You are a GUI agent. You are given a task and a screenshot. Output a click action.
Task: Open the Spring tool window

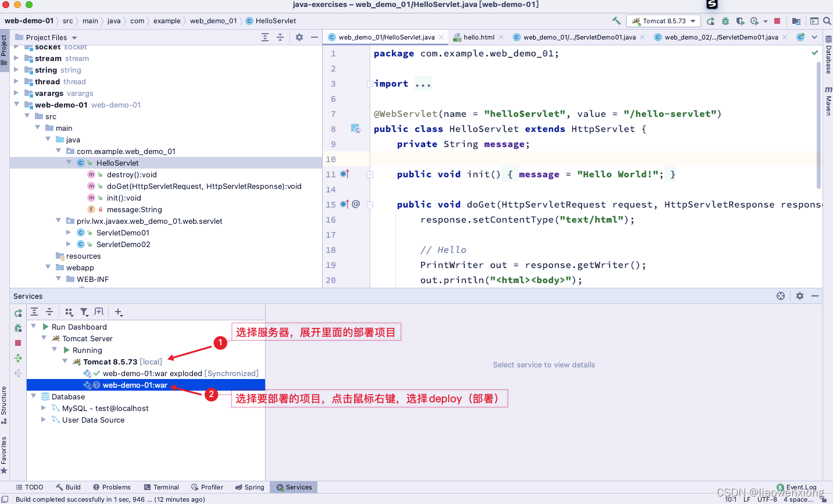coord(250,487)
